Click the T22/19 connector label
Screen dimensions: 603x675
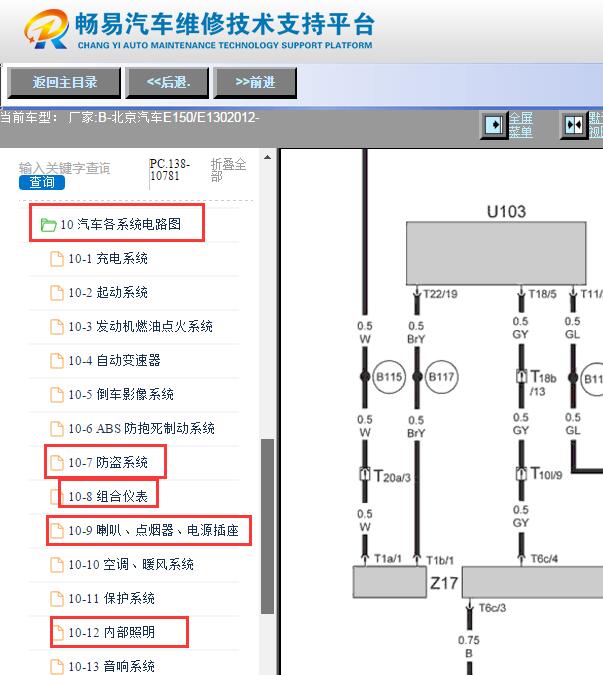(x=440, y=294)
